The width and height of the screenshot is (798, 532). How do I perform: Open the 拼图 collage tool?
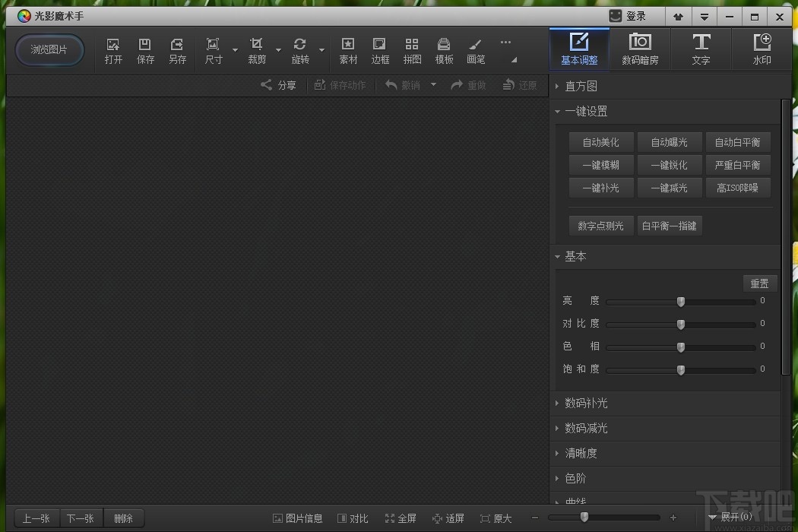pyautogui.click(x=412, y=51)
